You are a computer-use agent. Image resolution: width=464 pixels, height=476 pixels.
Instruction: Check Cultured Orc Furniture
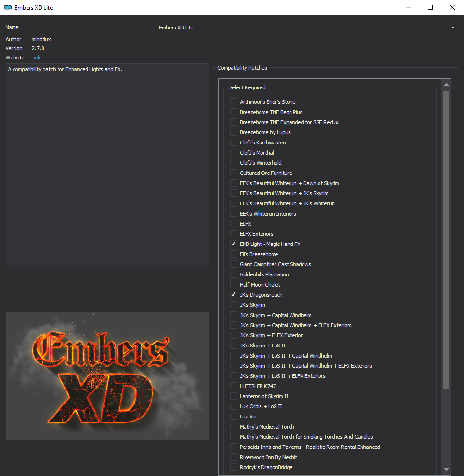click(x=233, y=173)
